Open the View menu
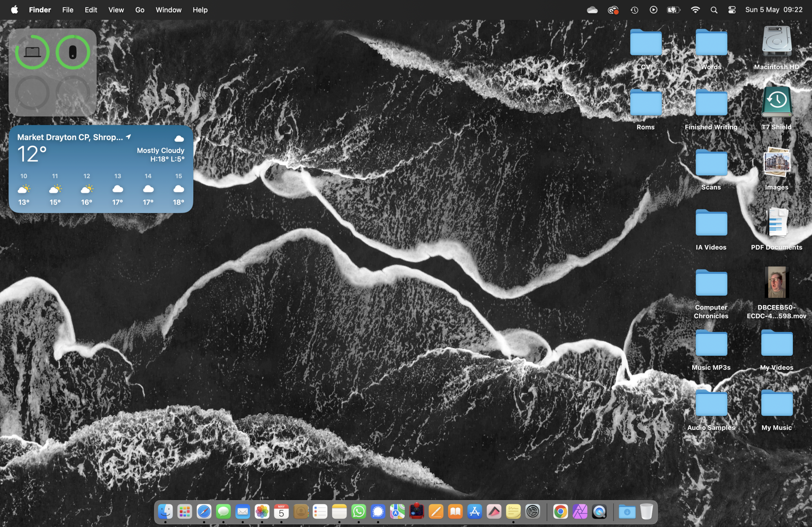Viewport: 812px width, 527px height. [x=116, y=10]
